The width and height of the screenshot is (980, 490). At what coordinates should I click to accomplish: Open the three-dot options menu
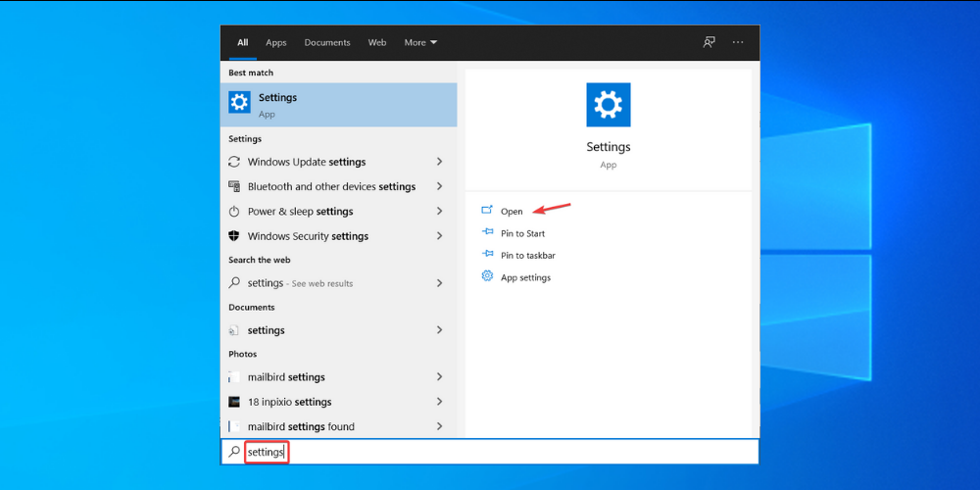pyautogui.click(x=738, y=42)
